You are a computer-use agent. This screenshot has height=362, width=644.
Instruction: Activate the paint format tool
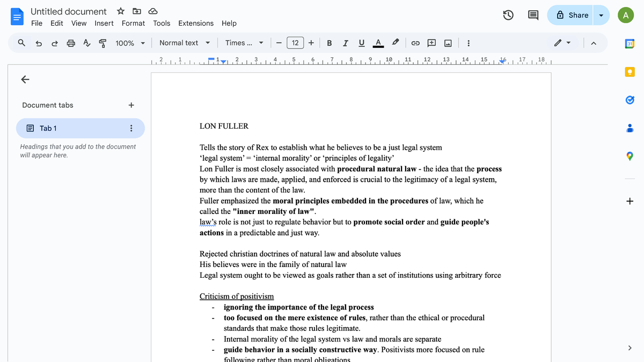(x=103, y=43)
